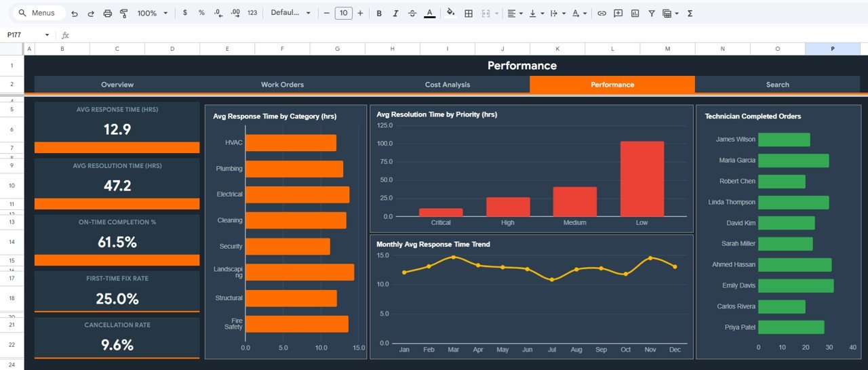
Task: Open the 100% zoom dropdown
Action: 153,14
